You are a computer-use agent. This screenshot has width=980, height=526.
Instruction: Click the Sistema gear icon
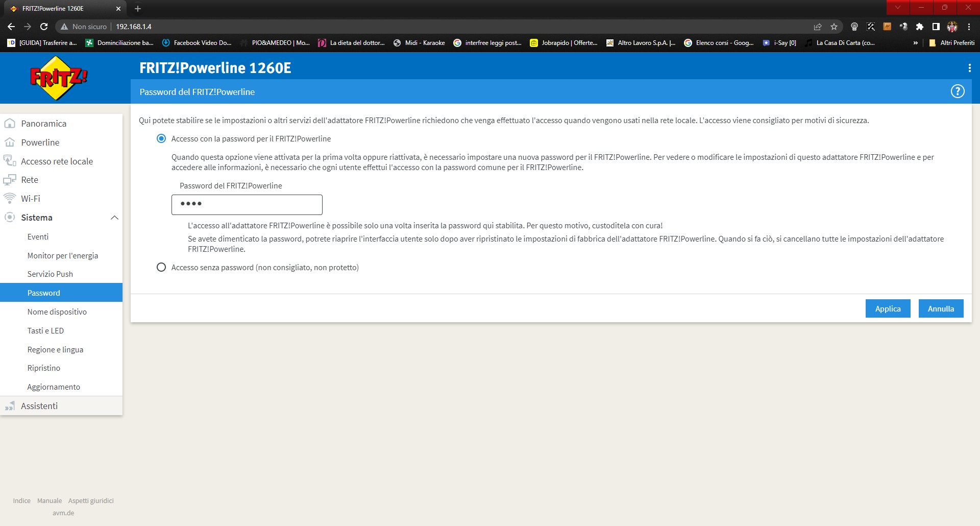tap(10, 218)
